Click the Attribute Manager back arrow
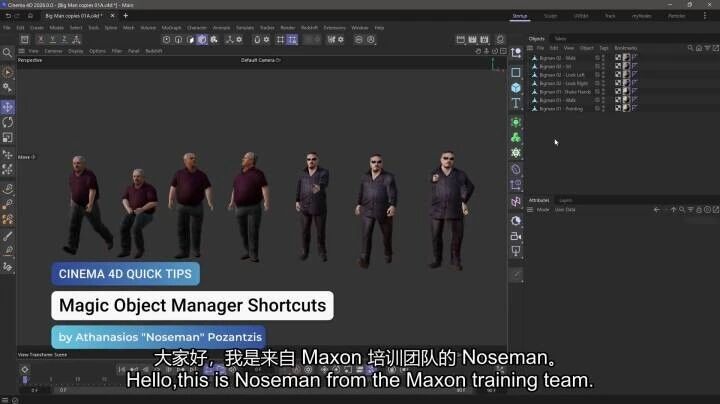Screen dimensions: 720x404 coord(657,210)
